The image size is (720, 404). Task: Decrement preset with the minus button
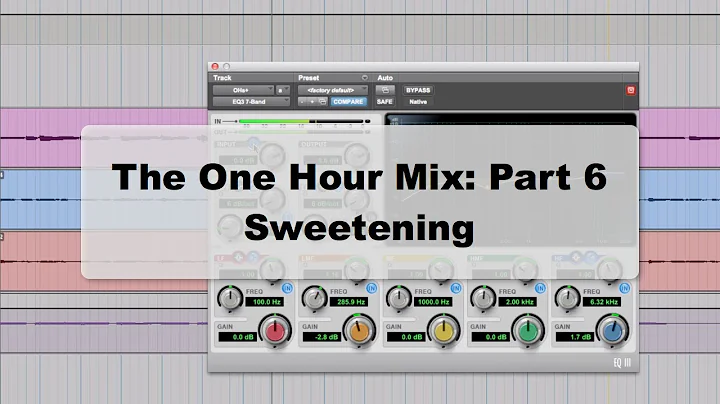[302, 101]
